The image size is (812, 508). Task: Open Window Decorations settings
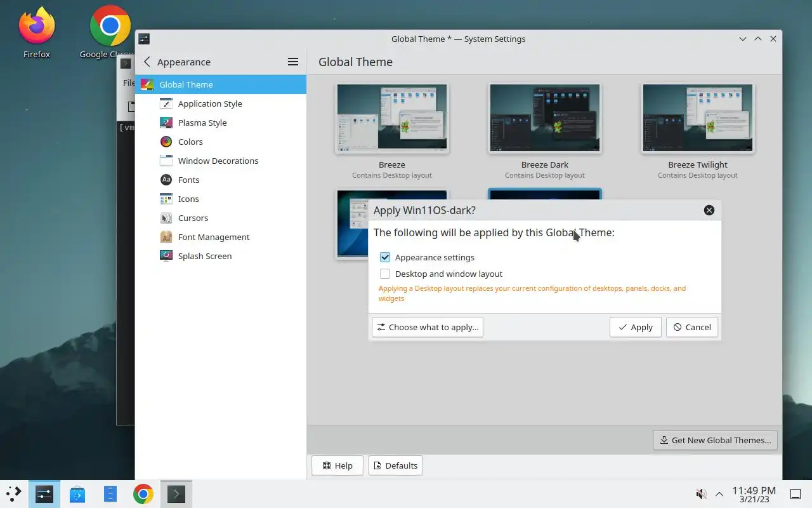coord(221,161)
